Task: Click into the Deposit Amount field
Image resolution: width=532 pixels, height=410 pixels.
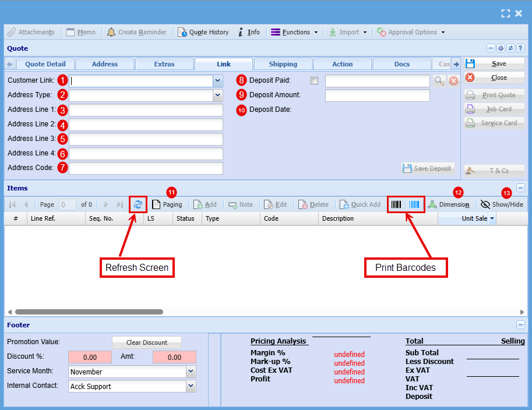Action: point(377,96)
